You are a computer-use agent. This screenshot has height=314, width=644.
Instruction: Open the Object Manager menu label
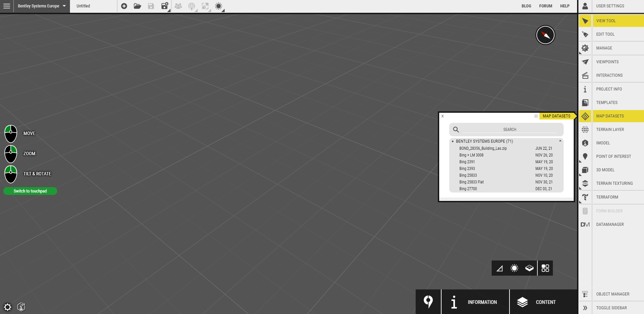613,294
